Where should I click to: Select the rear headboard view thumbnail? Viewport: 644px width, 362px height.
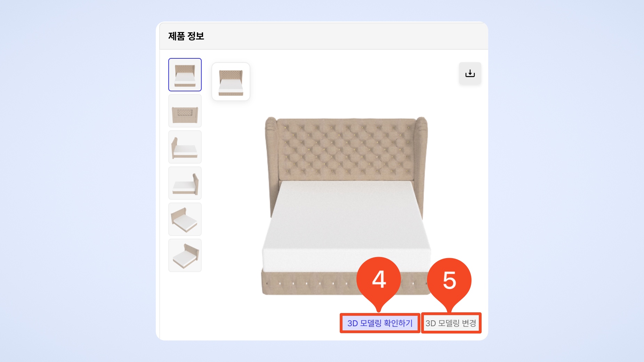[185, 111]
